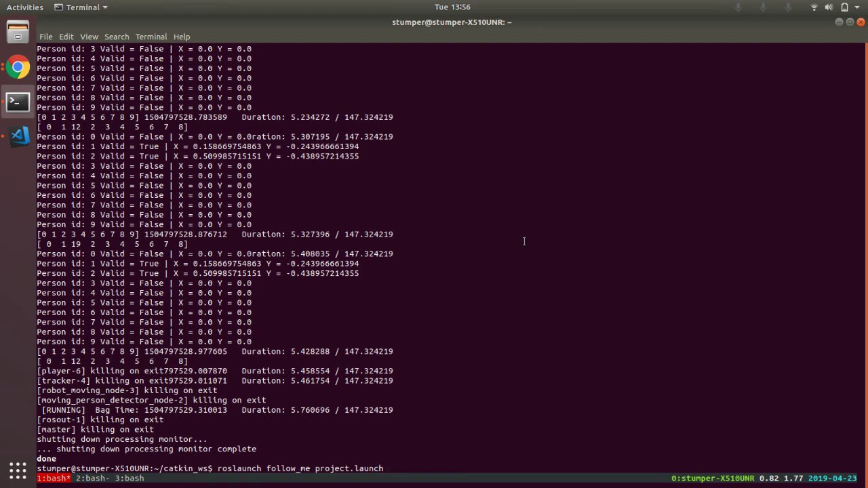The image size is (868, 488).
Task: Open the clock calendar Tue 13:56
Action: [452, 7]
